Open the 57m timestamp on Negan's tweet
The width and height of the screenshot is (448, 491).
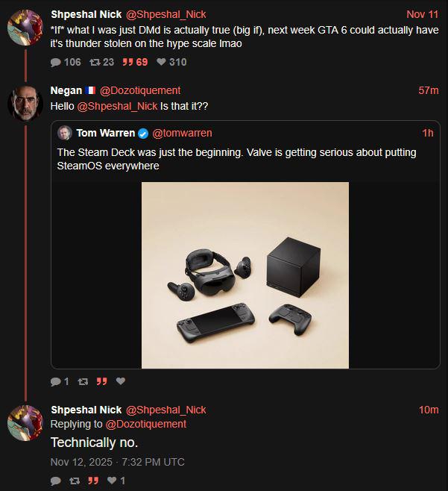coord(429,90)
